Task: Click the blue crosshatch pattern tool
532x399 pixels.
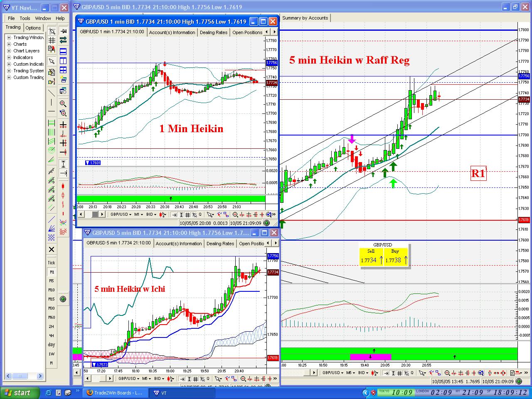Action: (52, 238)
